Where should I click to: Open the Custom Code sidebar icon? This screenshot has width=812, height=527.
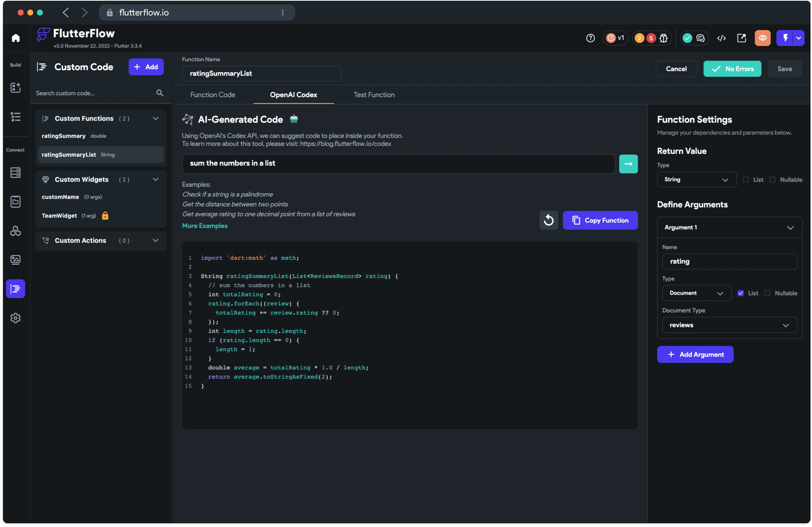(16, 289)
